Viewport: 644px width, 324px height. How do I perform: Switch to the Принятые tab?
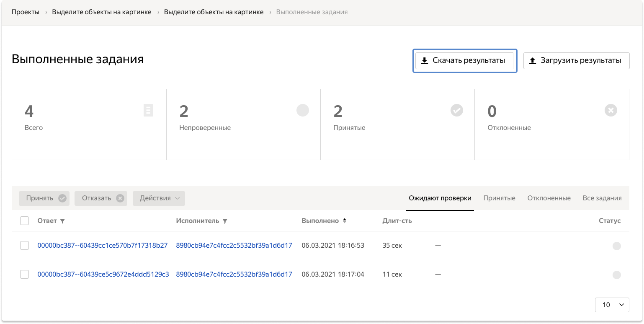[499, 198]
